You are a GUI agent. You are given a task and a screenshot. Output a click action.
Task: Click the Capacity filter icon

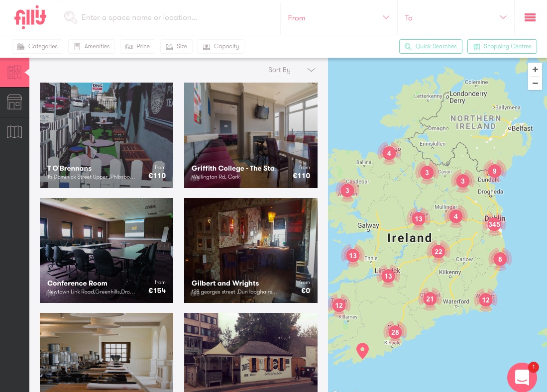(x=207, y=46)
